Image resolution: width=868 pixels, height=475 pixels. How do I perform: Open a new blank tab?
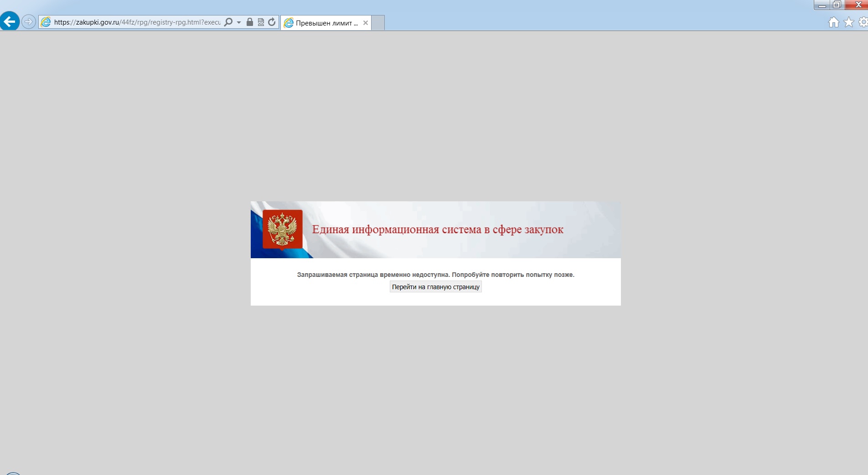point(378,23)
